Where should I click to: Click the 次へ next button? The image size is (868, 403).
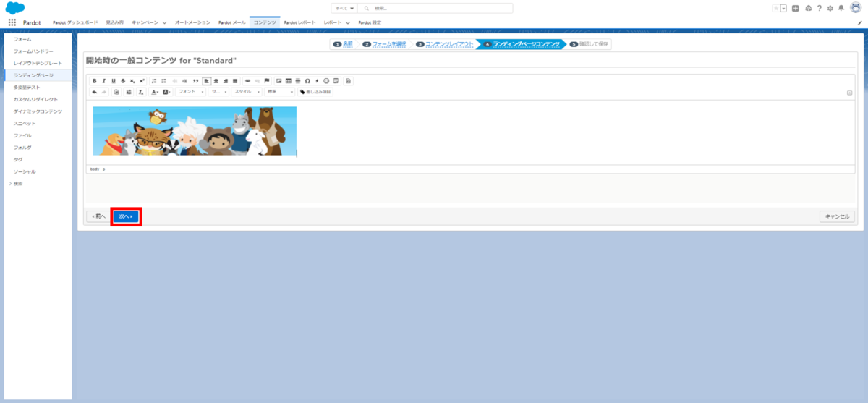point(126,216)
